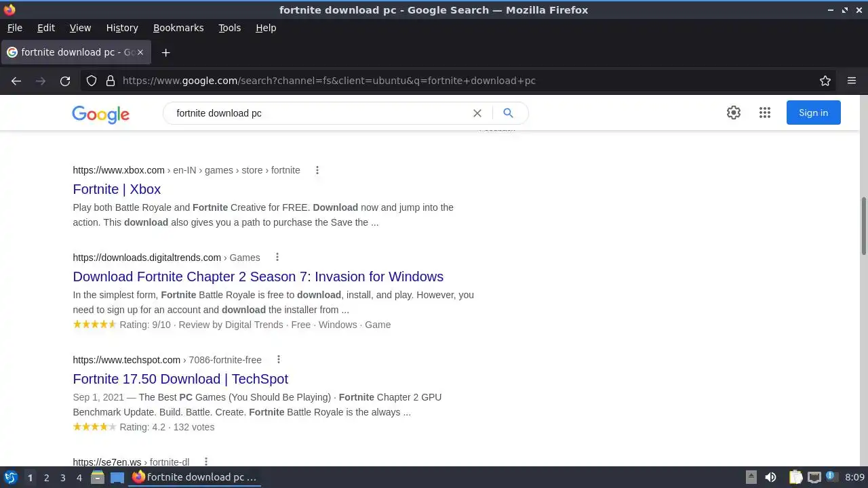Open options dots beside the se7en.ws result
Viewport: 868px width, 488px height.
(205, 462)
